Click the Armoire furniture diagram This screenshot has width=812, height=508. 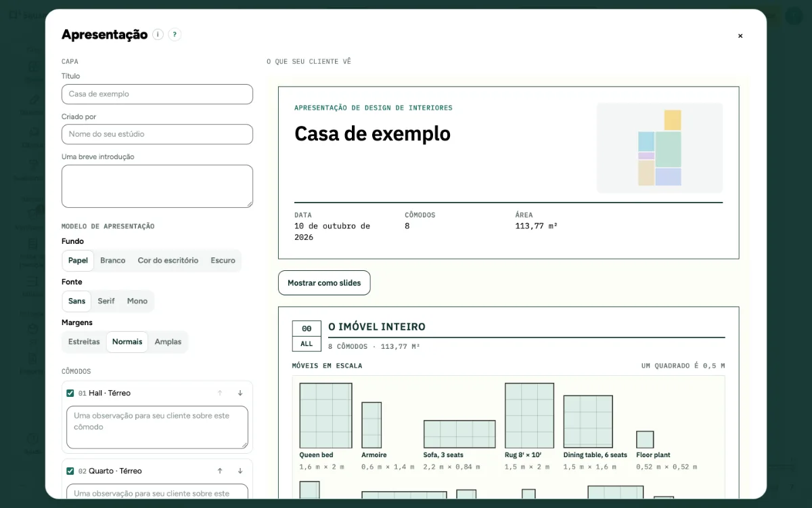pos(371,425)
